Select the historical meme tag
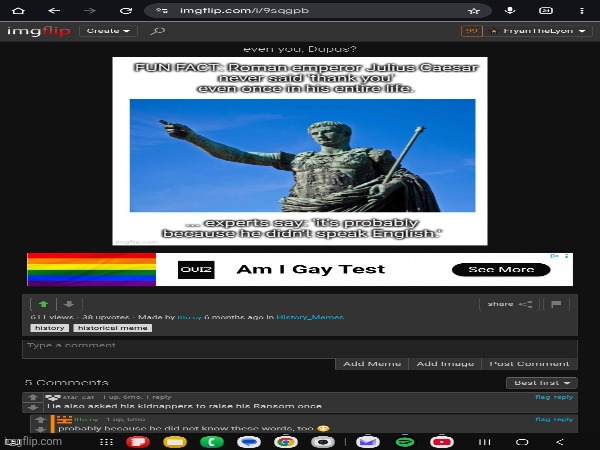Viewport: 600px width, 450px height. [x=112, y=328]
